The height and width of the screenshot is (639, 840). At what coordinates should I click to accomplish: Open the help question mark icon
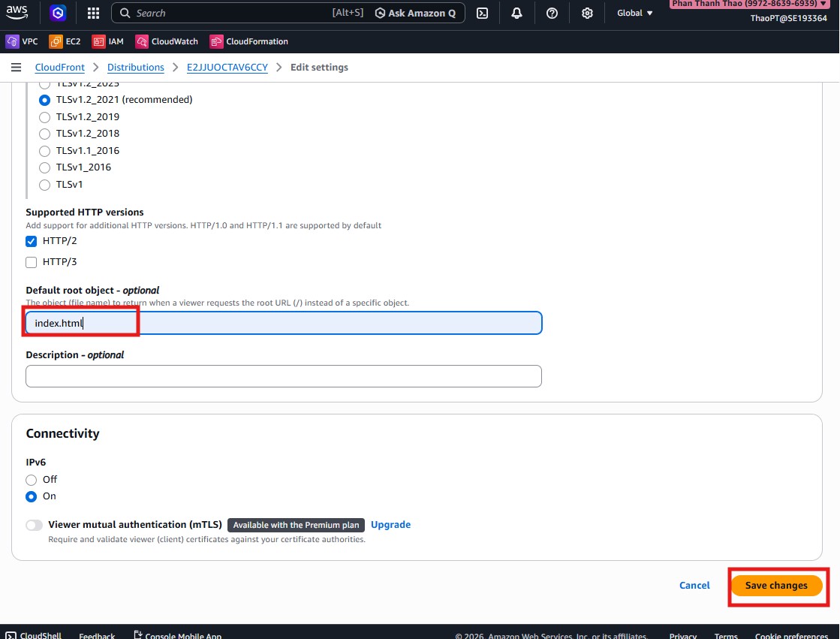click(552, 13)
